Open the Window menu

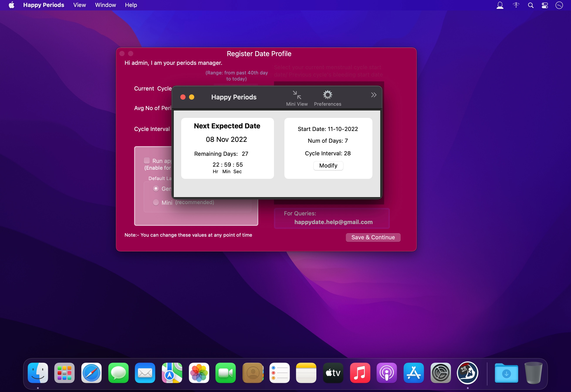(x=105, y=5)
